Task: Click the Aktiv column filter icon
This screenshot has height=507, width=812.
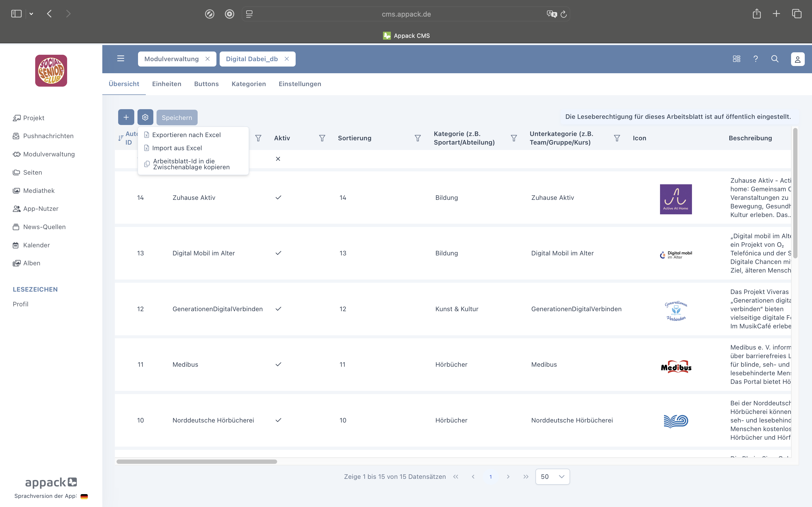Action: [322, 138]
